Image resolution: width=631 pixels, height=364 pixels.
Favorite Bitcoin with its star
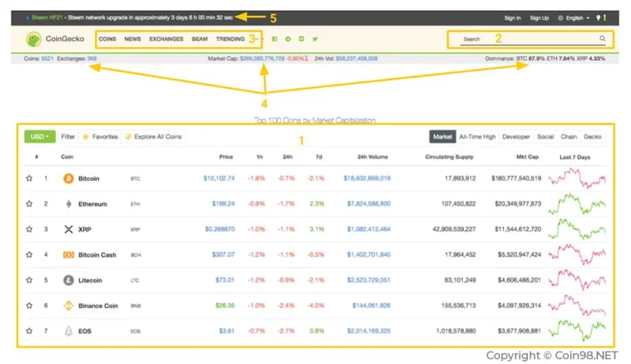[29, 178]
